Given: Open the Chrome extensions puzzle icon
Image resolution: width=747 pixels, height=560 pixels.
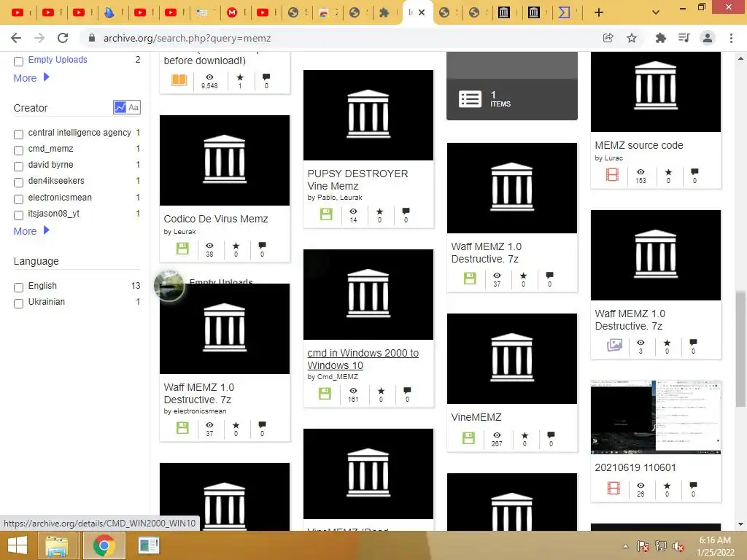Looking at the screenshot, I should pos(660,38).
